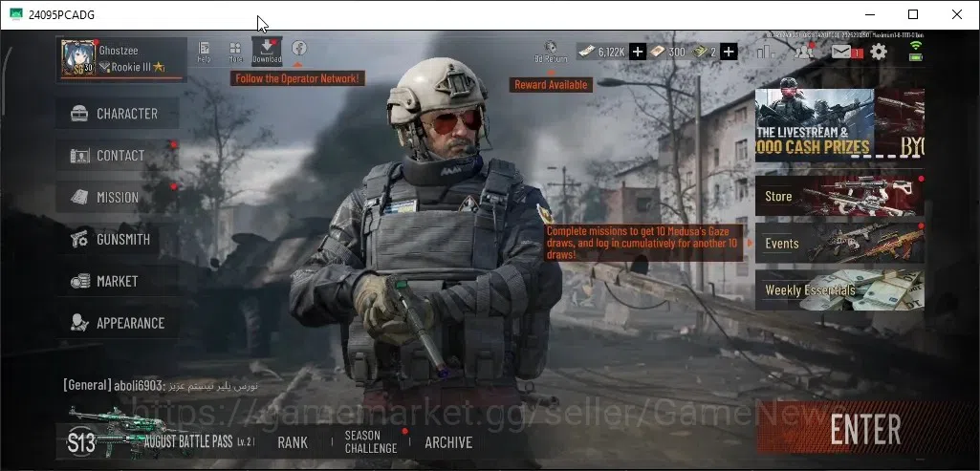Open the APPEARANCE menu
The height and width of the screenshot is (471, 980).
118,323
